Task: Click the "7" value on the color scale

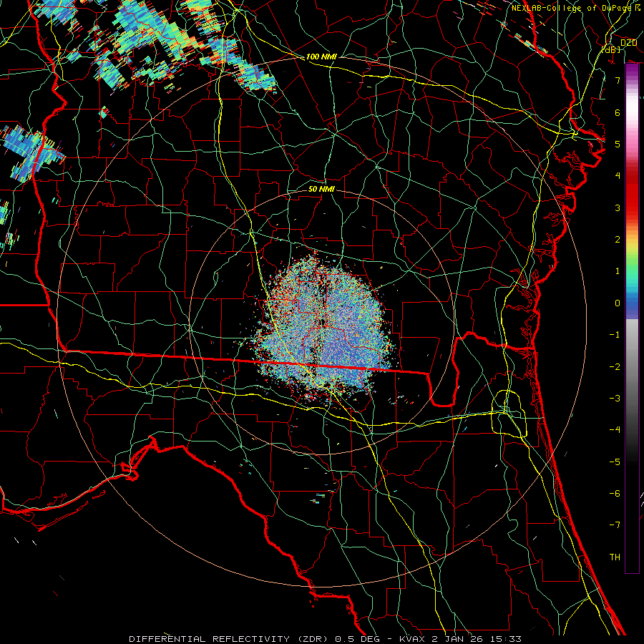Action: 618,80
